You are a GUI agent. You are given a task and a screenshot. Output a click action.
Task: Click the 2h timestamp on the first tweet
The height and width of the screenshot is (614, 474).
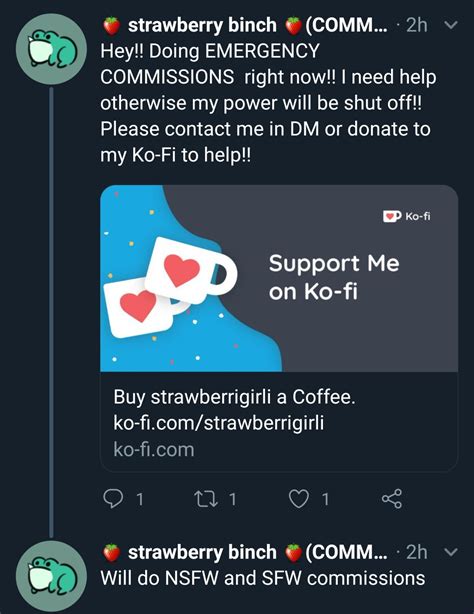pos(417,25)
